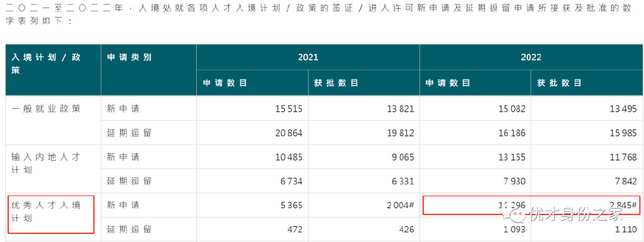Pick the figure 11 768
Screen dimensions: 644x242
coord(623,157)
